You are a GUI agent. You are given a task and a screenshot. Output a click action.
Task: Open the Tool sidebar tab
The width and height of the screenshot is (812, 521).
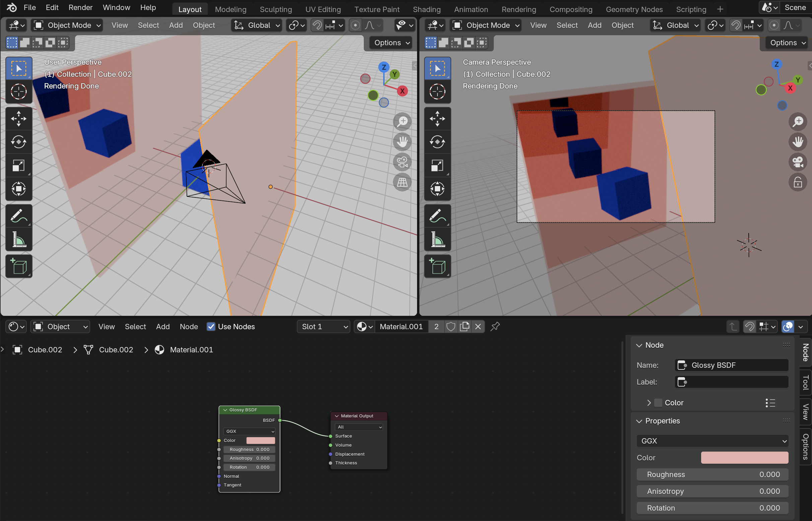click(806, 383)
